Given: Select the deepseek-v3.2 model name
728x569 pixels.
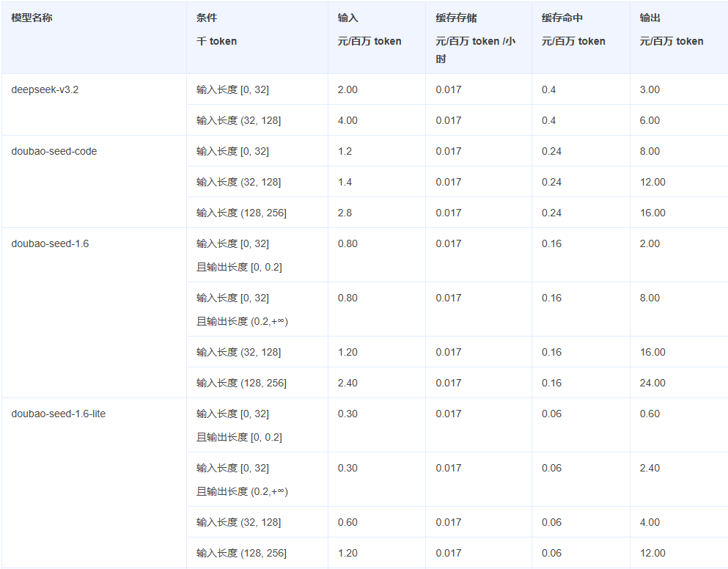Looking at the screenshot, I should coord(45,89).
